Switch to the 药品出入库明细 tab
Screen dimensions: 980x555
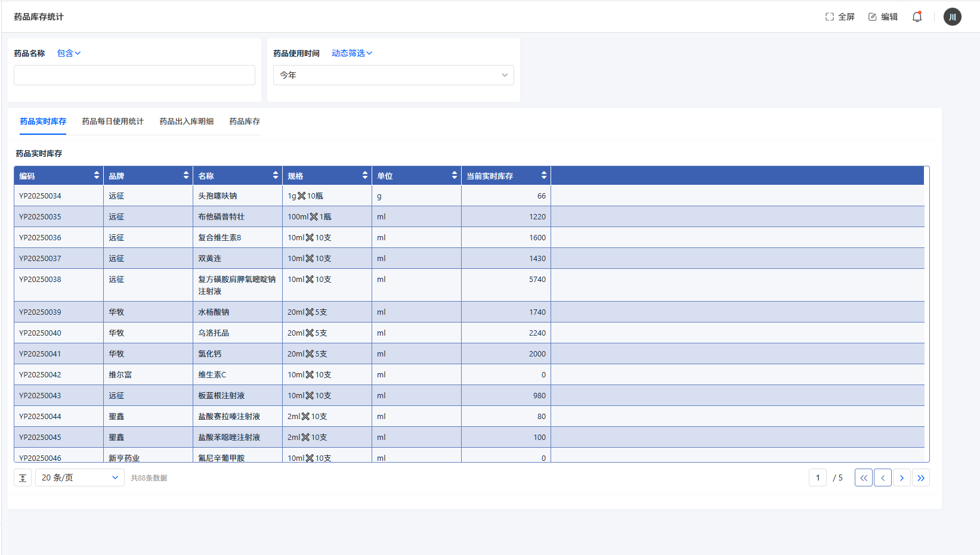coord(186,121)
